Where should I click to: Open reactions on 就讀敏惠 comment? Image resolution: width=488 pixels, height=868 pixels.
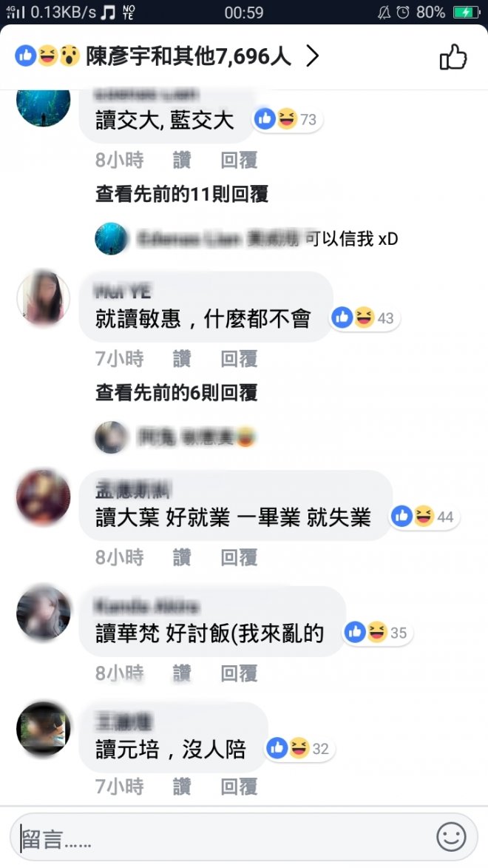(x=364, y=317)
